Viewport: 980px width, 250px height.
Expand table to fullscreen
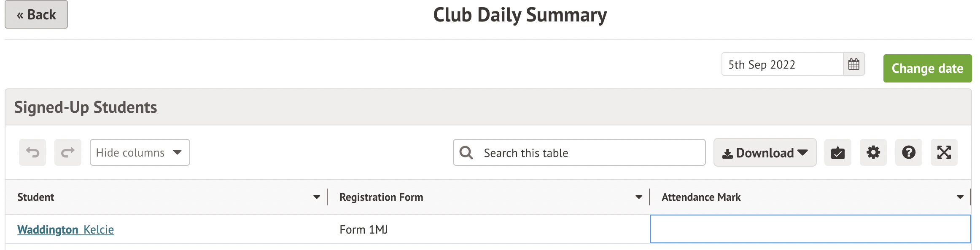click(944, 152)
